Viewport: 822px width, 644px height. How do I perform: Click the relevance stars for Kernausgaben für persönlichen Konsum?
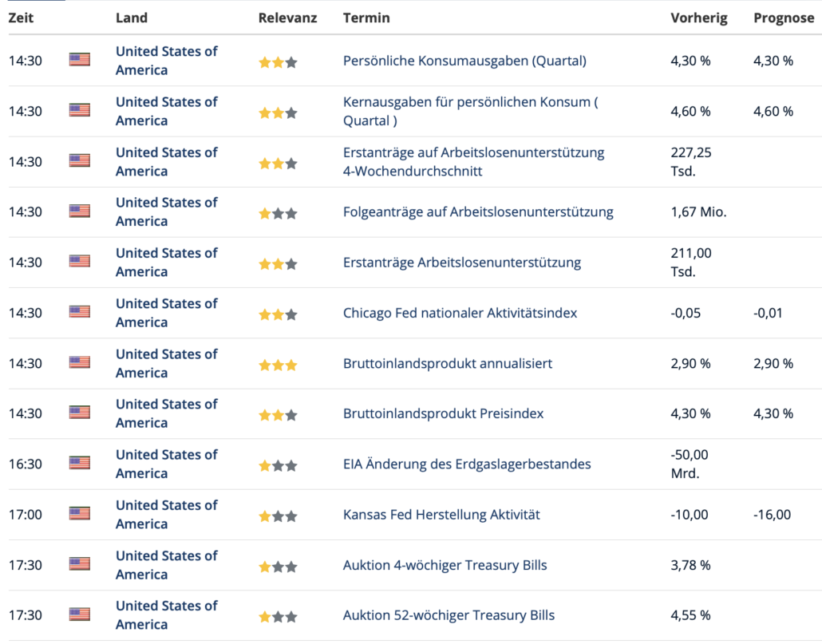pyautogui.click(x=278, y=113)
